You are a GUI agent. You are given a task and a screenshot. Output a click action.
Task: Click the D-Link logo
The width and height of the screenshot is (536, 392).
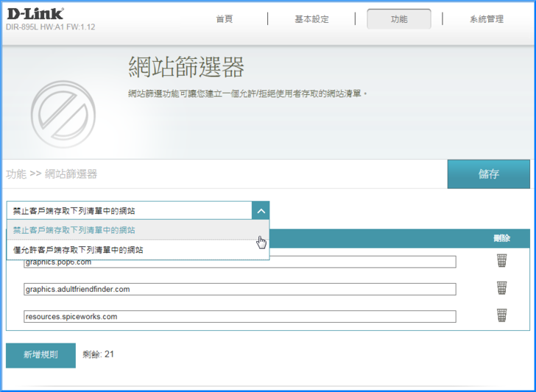(x=35, y=13)
